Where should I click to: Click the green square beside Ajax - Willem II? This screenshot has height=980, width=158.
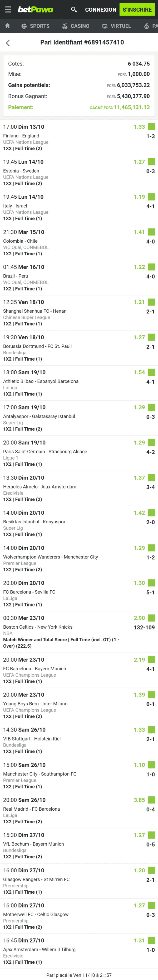pos(151,940)
